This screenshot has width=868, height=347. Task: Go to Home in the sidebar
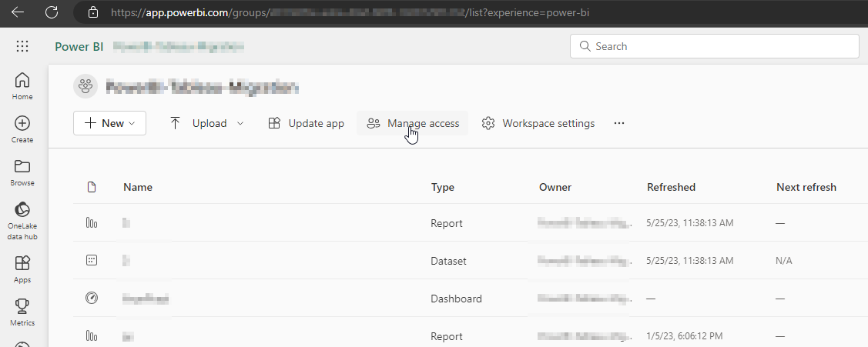22,86
